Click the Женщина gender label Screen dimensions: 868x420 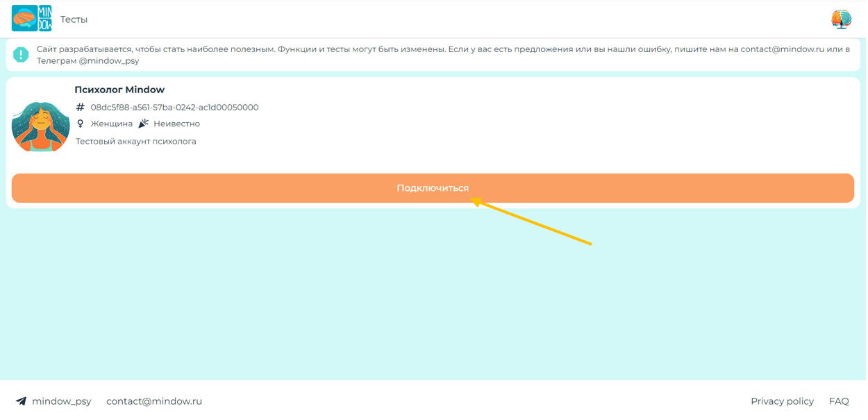112,124
